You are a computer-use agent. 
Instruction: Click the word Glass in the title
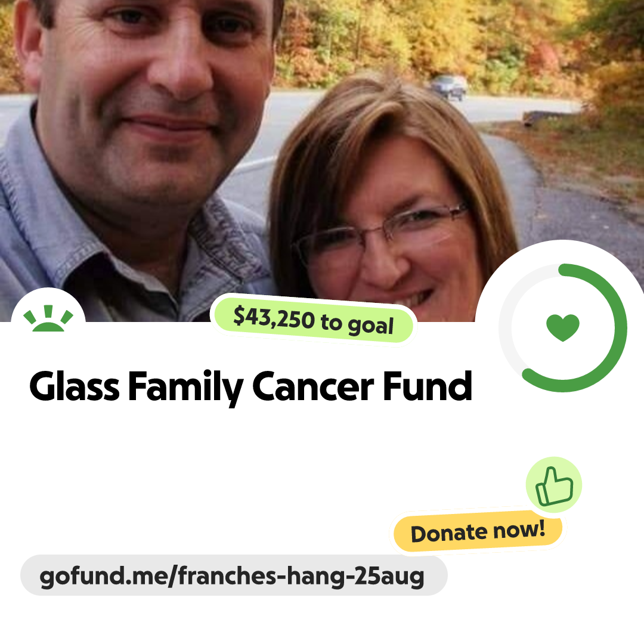pos(75,386)
